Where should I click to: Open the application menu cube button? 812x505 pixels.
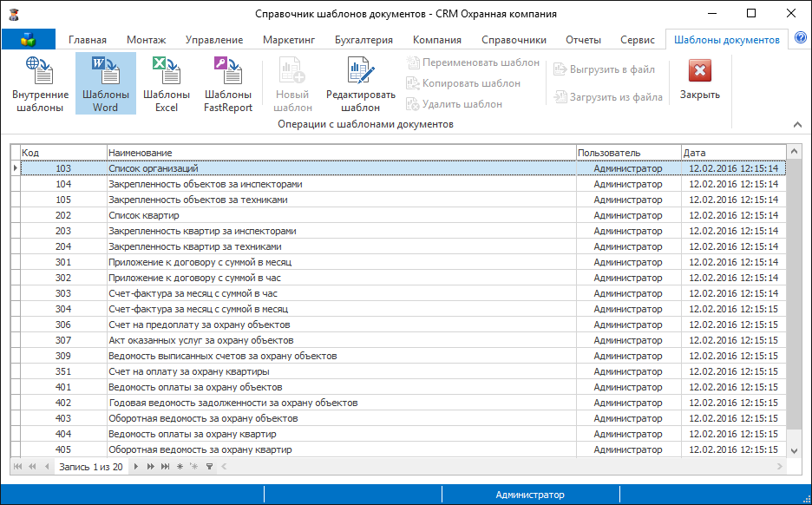pyautogui.click(x=29, y=39)
